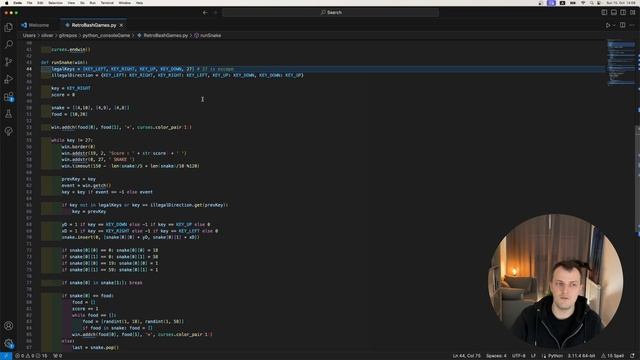Screen dimensions: 640x360
Task: Open Spotlight search in macOS menu bar
Action: (x=591, y=3)
